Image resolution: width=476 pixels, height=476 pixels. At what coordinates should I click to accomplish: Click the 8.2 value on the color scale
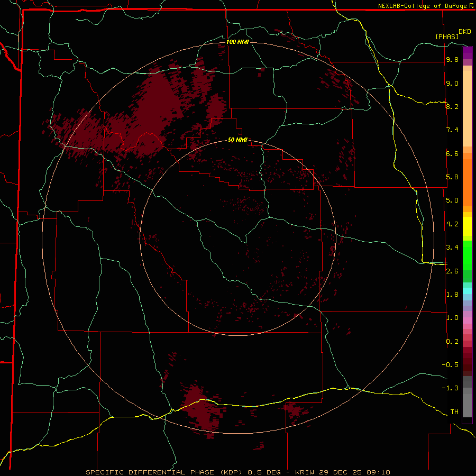pos(452,106)
